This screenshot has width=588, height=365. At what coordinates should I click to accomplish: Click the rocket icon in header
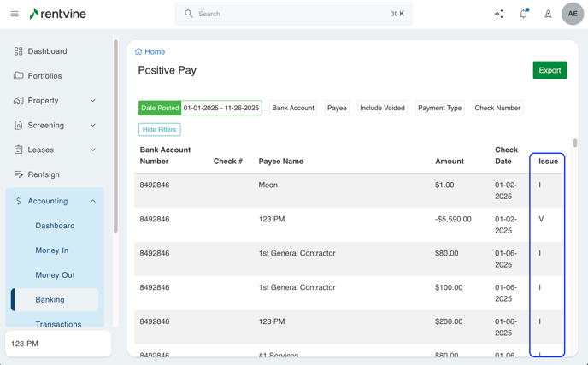548,14
